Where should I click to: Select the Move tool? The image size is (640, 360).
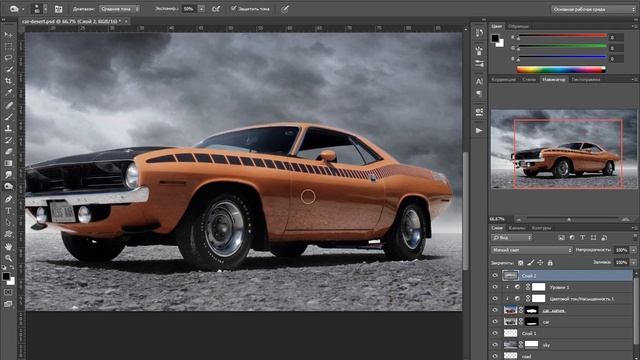coord(8,35)
